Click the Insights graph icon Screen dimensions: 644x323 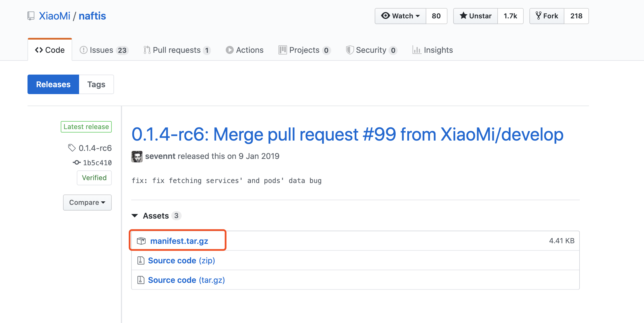click(417, 50)
